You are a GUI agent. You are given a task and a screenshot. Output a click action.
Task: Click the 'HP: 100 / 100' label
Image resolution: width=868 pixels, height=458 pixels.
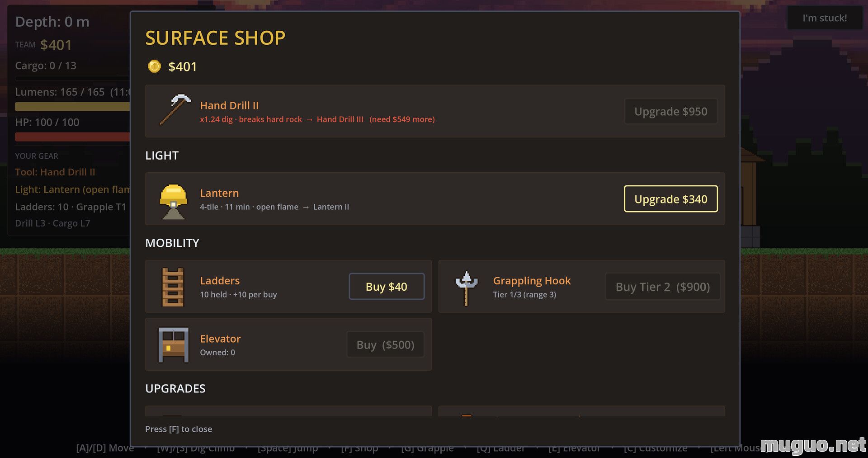click(47, 123)
